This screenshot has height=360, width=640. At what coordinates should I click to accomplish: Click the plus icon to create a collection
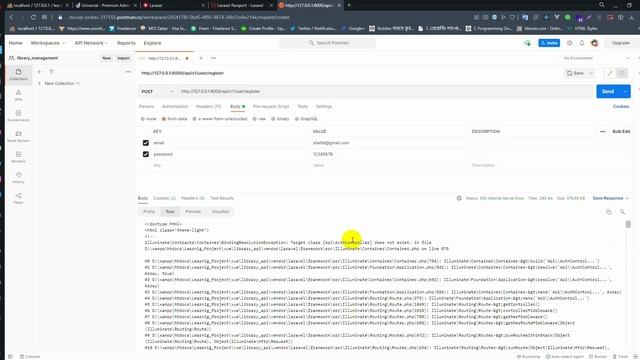pos(39,72)
